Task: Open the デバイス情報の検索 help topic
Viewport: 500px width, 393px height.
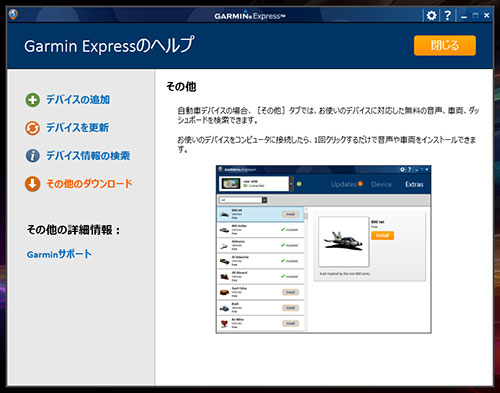Action: tap(88, 155)
